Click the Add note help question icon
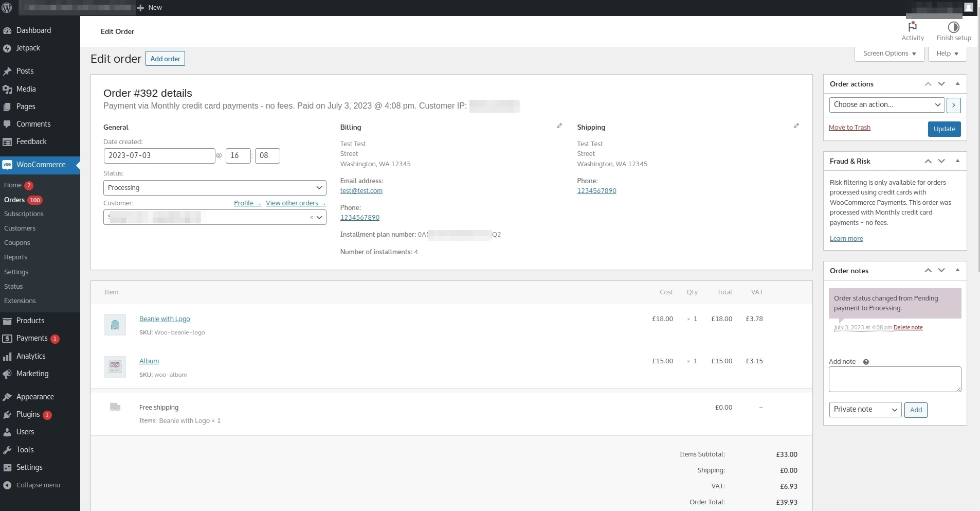Screen dimensions: 980x511 pyautogui.click(x=866, y=362)
